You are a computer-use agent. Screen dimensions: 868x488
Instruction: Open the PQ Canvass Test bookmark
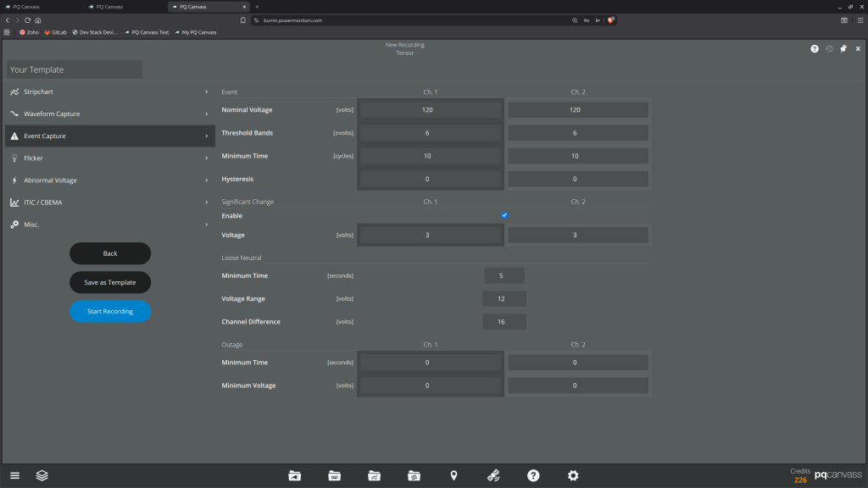click(147, 32)
